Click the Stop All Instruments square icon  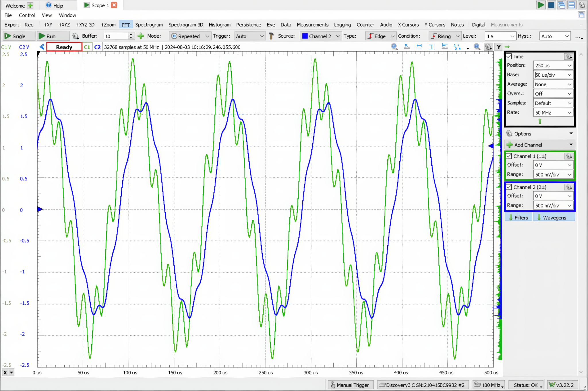551,5
